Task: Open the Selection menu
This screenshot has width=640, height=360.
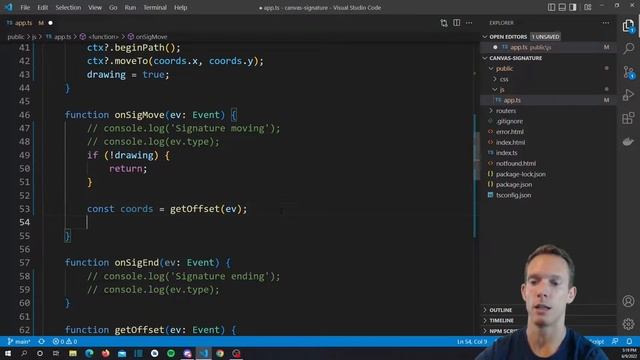Action: (68, 7)
